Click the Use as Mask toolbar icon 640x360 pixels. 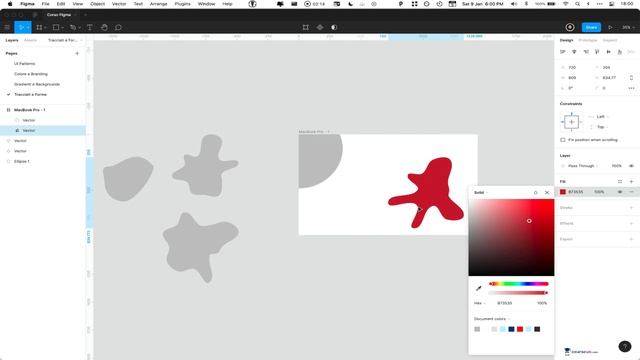pyautogui.click(x=334, y=27)
